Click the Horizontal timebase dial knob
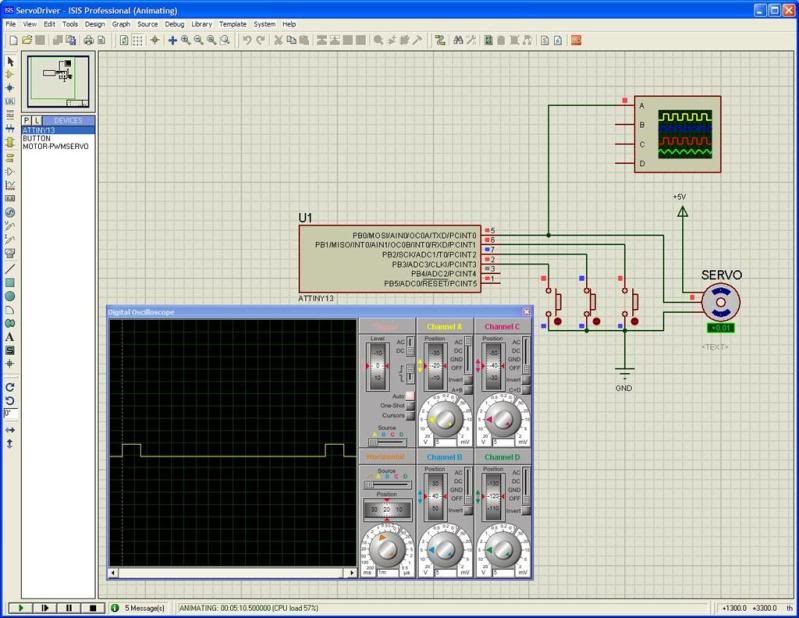 387,549
